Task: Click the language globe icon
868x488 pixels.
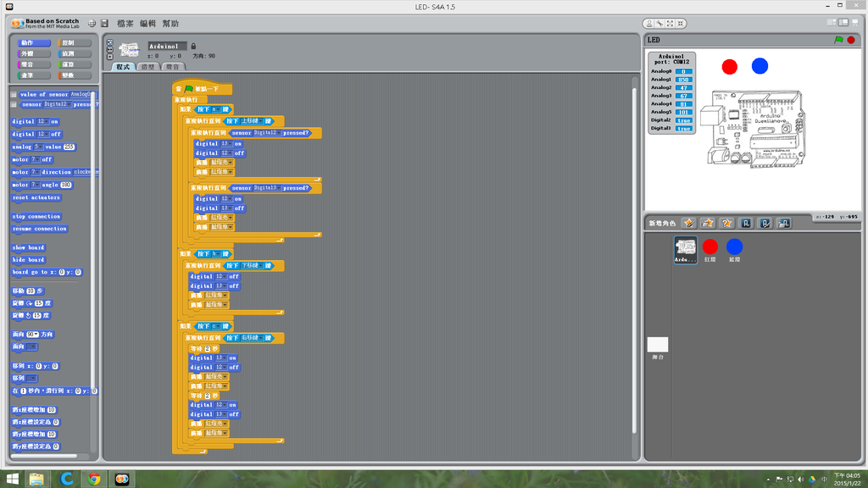Action: pyautogui.click(x=92, y=24)
